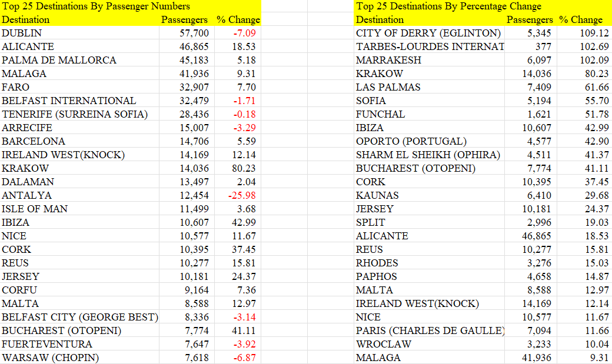Select the 'Top 25 Destinations By Passenger Numbers' title
This screenshot has height=364, width=612.
95,6
